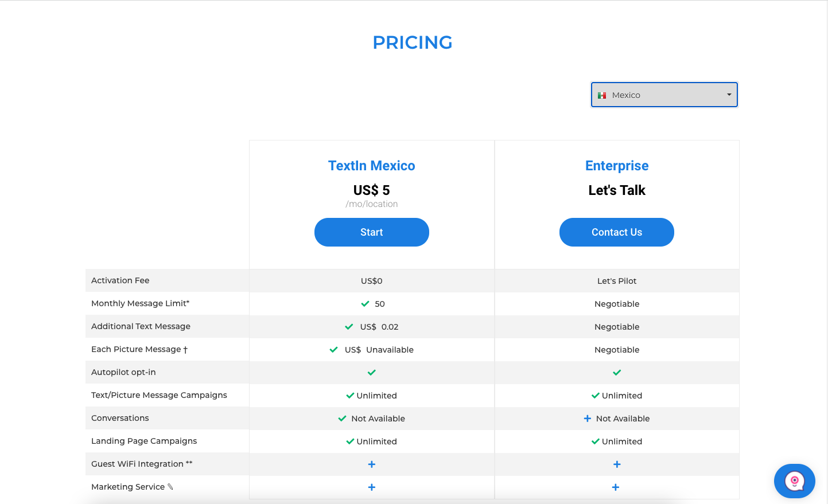Image resolution: width=828 pixels, height=504 pixels.
Task: Click the Monthly Message Limit* label
Action: tap(141, 303)
